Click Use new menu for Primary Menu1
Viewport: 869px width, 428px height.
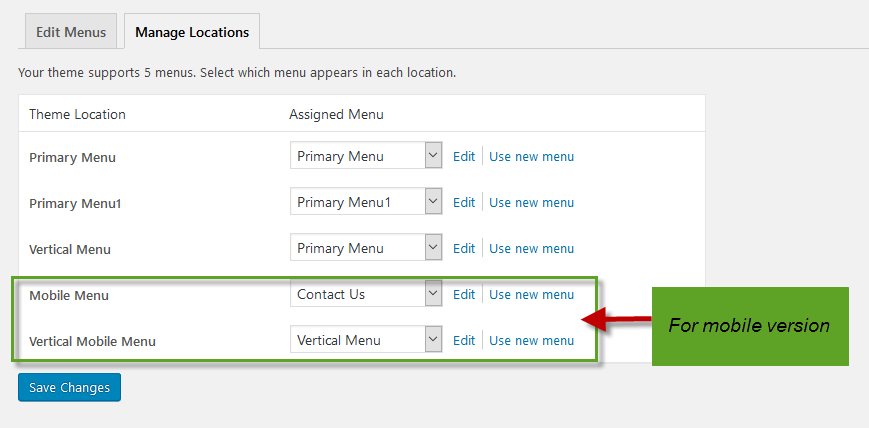tap(531, 202)
